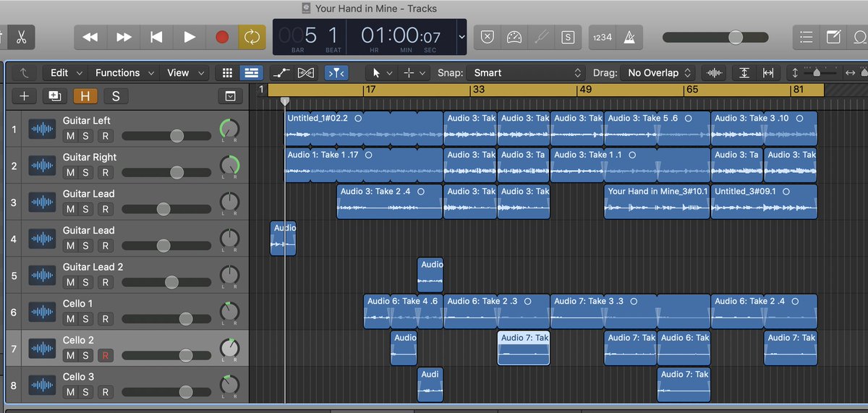Click the red record button
Viewport: 868px width, 413px height.
tap(222, 37)
